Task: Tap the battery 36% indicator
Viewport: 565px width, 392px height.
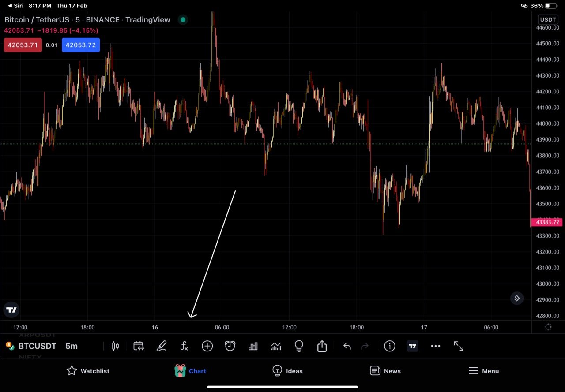Action: point(543,6)
